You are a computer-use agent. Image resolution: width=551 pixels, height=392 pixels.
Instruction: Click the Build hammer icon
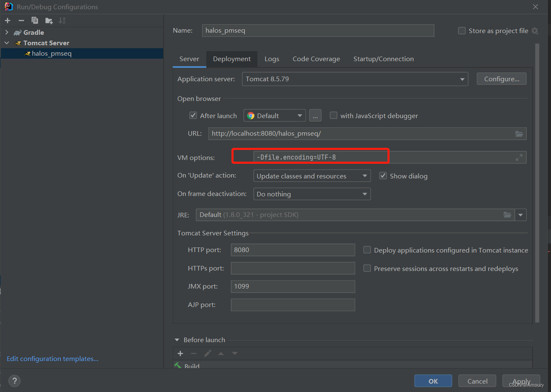point(178,366)
